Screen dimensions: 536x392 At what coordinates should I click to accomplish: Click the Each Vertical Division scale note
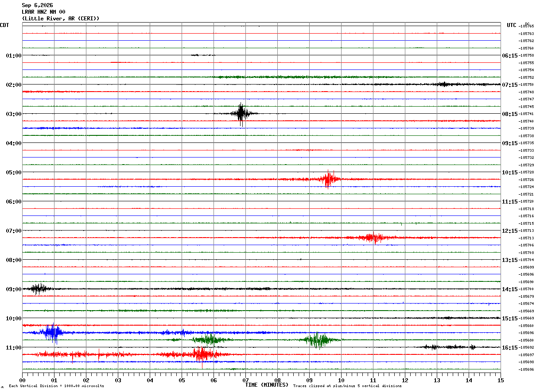pyautogui.click(x=56, y=386)
